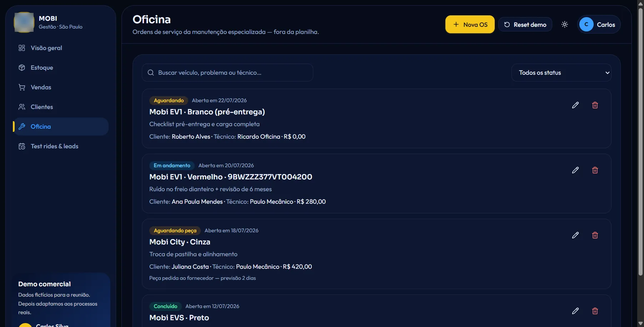The height and width of the screenshot is (327, 644).
Task: Click the Roberto Alves client line
Action: point(228,137)
